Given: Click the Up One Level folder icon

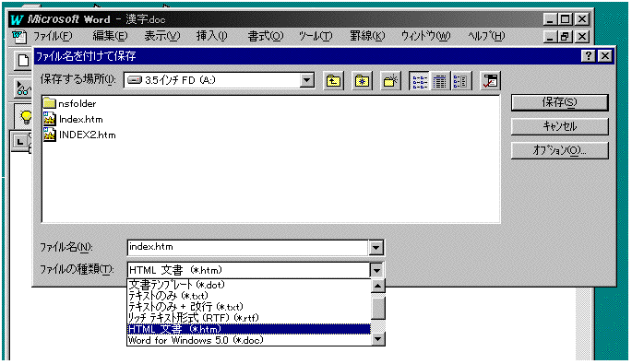Looking at the screenshot, I should pos(333,81).
